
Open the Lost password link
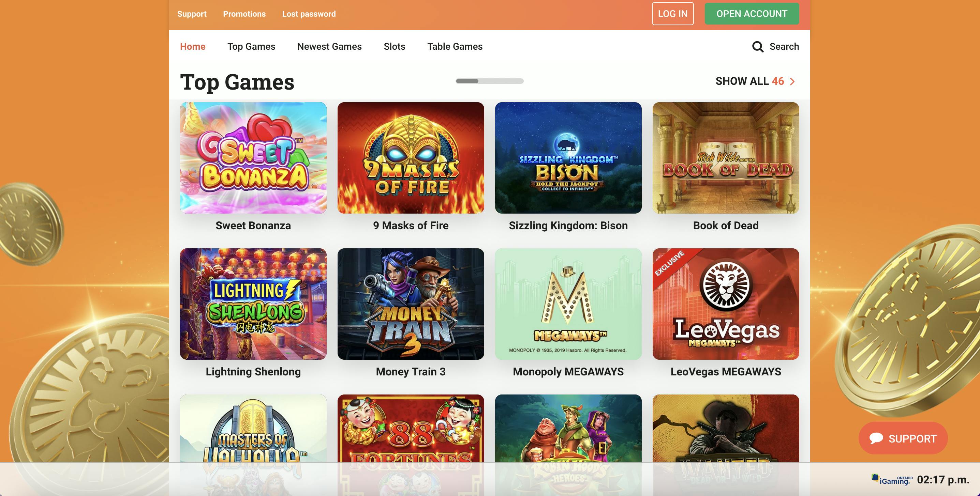tap(309, 14)
